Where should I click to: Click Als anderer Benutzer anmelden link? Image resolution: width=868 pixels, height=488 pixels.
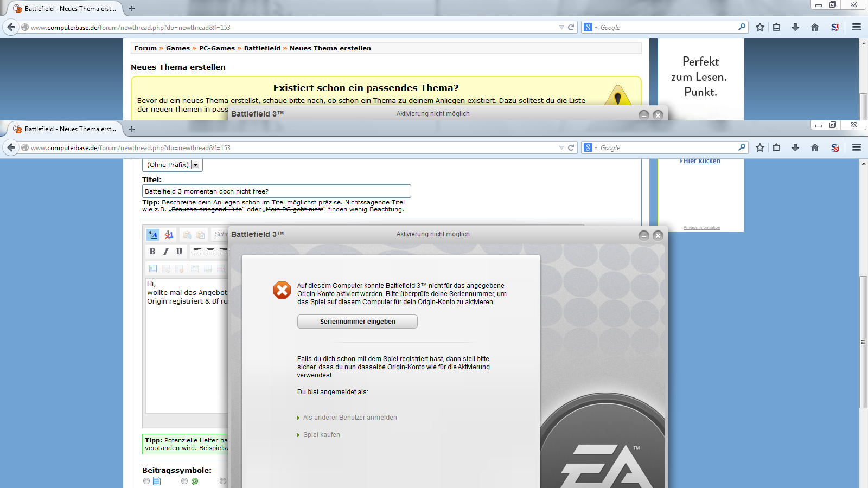pyautogui.click(x=350, y=418)
